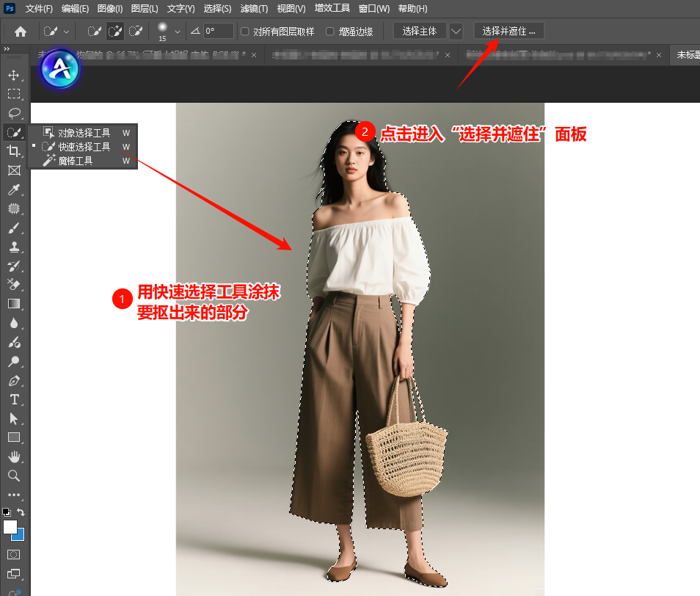Open the dropdown next to 选择主体
700x596 pixels.
pyautogui.click(x=456, y=32)
